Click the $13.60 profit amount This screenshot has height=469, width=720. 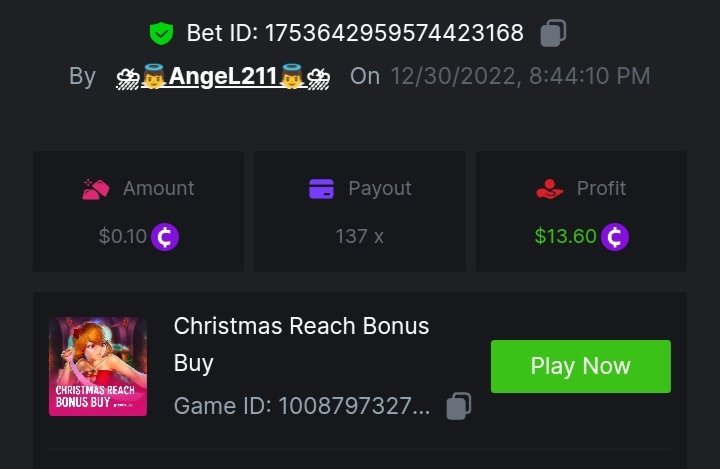[565, 237]
